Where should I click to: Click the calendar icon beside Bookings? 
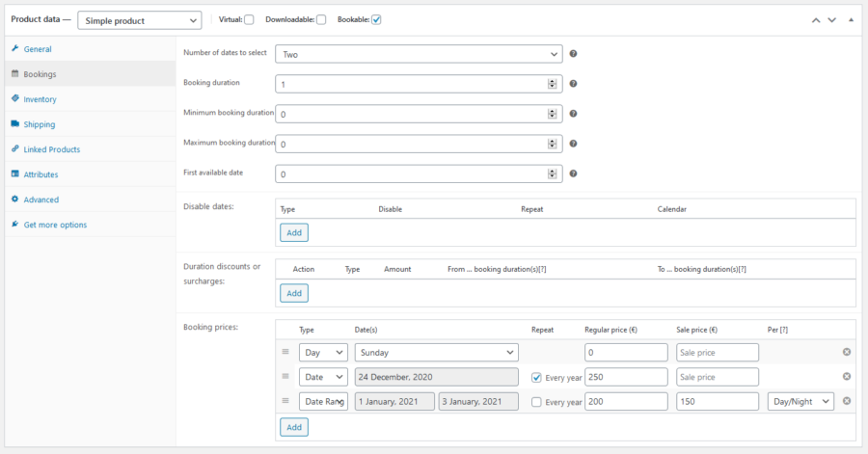pos(14,73)
